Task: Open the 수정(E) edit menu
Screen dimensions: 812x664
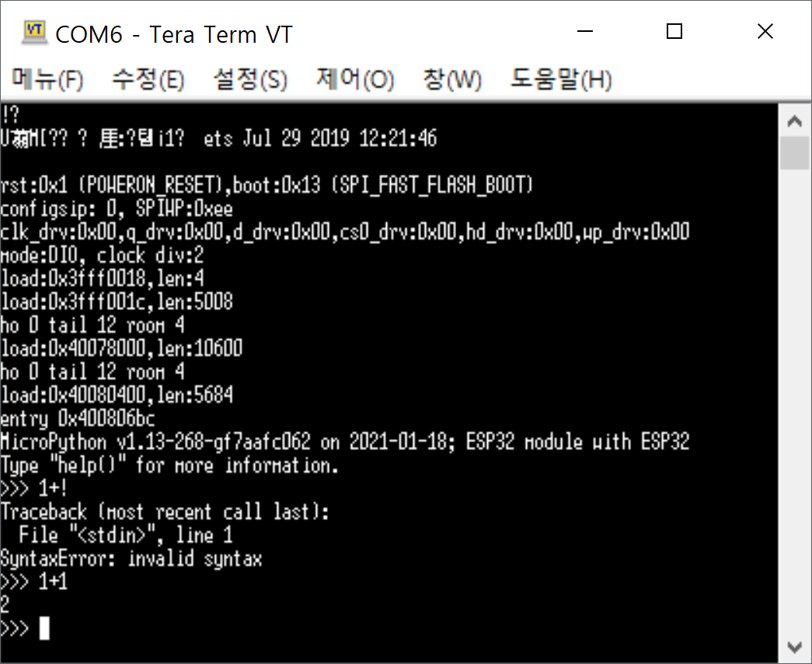Action: coord(148,79)
